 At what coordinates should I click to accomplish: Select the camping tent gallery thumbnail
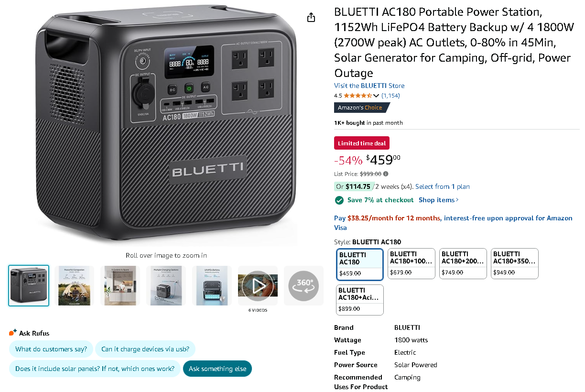click(74, 286)
